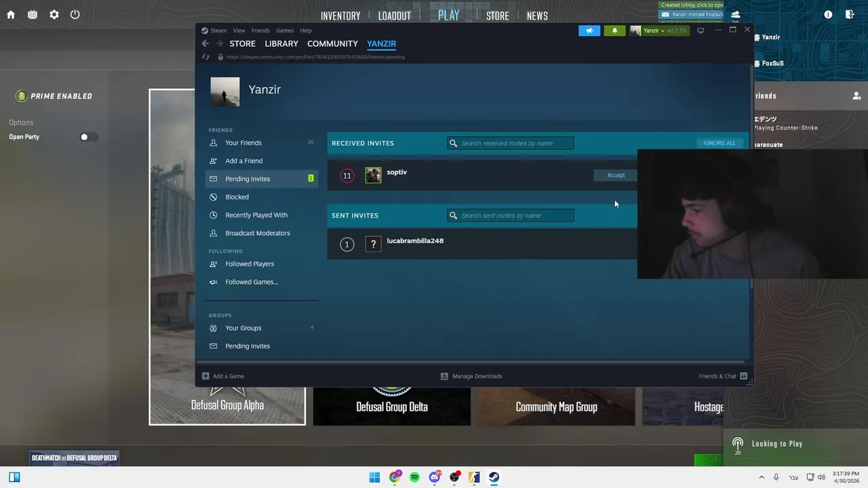Screen dimensions: 868x488
Task: Select the YANZIR profile tab
Action: pos(381,43)
